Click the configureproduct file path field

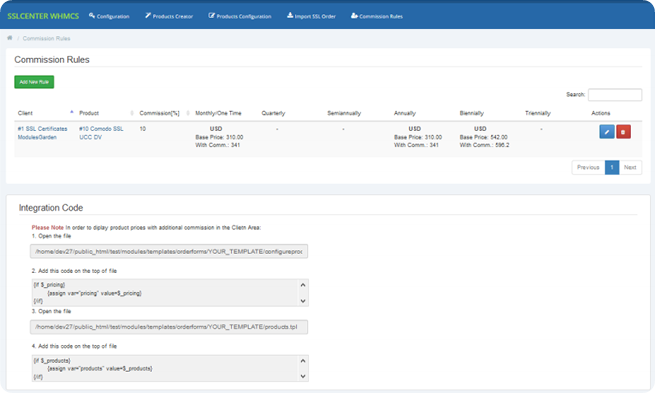169,251
